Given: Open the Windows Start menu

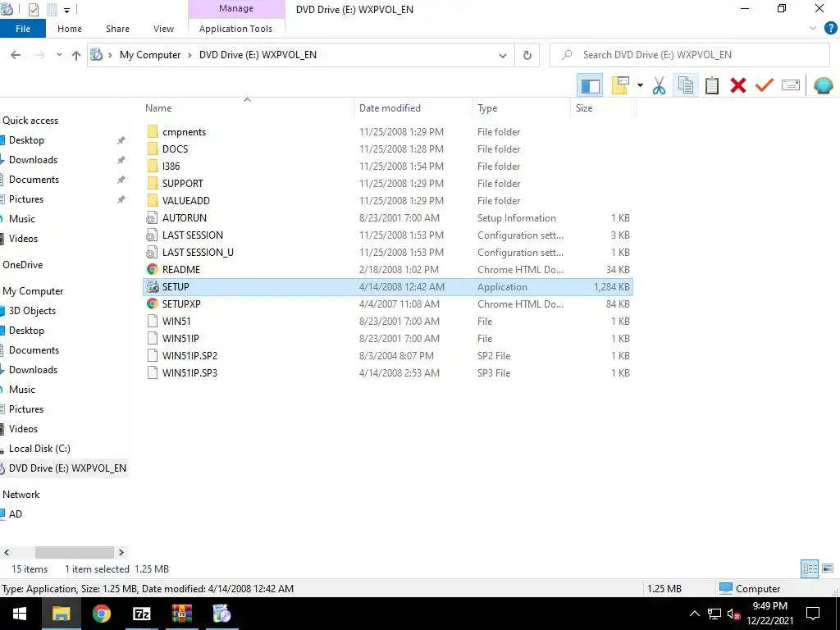Looking at the screenshot, I should pyautogui.click(x=20, y=614).
